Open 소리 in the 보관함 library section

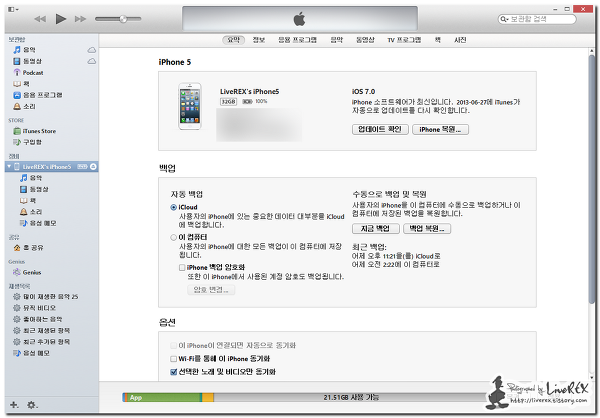click(24, 106)
